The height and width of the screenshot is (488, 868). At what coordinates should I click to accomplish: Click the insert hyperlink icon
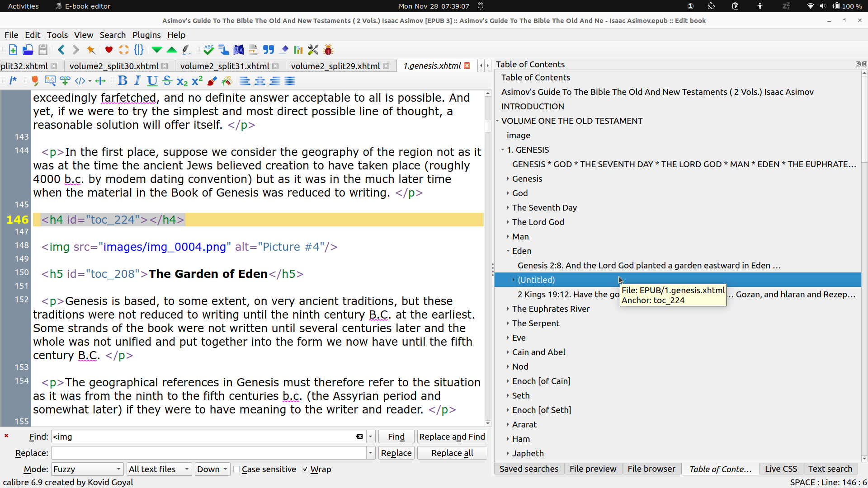coord(65,81)
